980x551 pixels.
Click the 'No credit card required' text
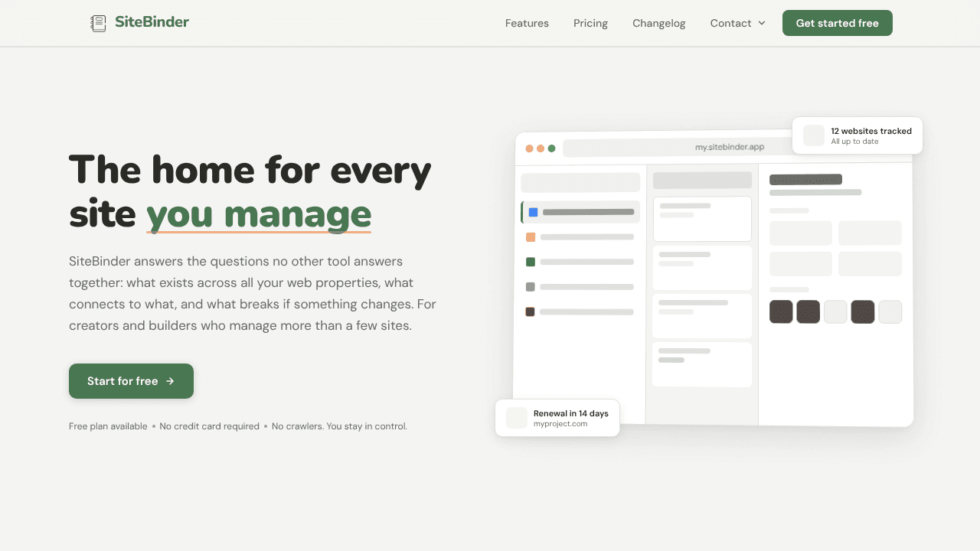click(209, 426)
